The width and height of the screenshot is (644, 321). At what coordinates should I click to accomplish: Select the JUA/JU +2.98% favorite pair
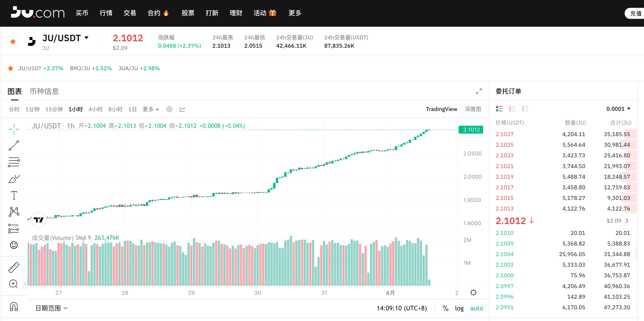point(139,68)
